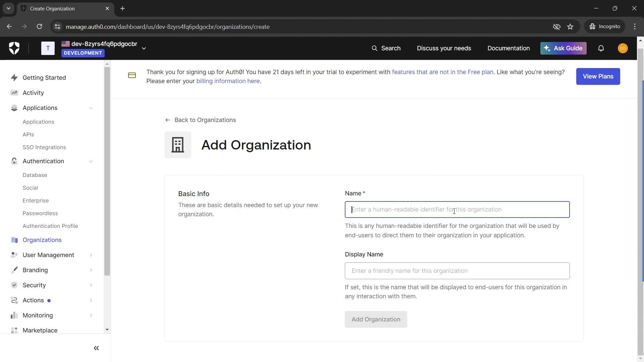Open the Activity page
644x362 pixels.
(x=33, y=93)
